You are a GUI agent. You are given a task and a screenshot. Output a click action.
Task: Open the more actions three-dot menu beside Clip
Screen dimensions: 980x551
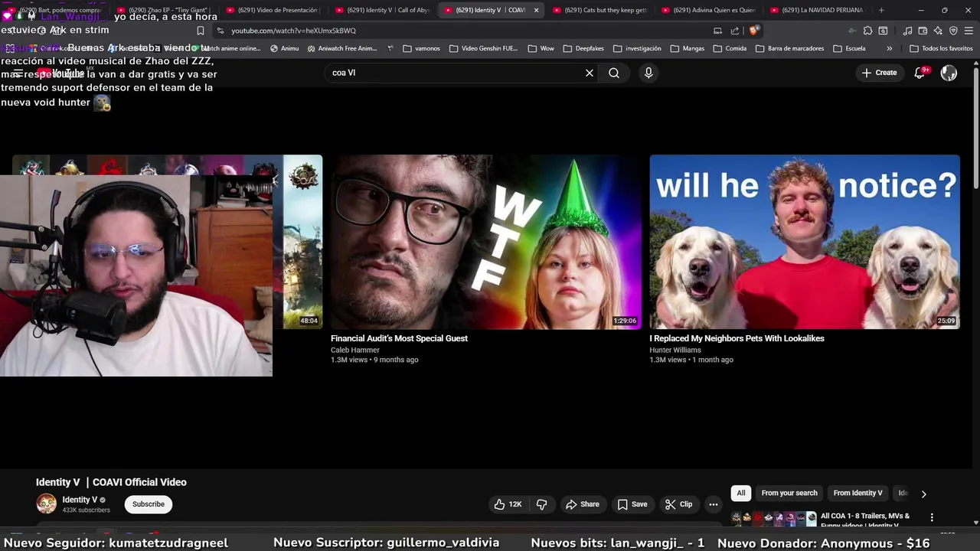714,504
